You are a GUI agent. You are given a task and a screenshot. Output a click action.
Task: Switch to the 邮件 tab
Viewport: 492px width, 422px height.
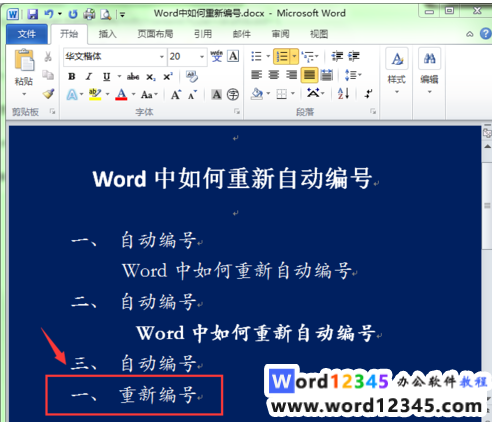242,34
